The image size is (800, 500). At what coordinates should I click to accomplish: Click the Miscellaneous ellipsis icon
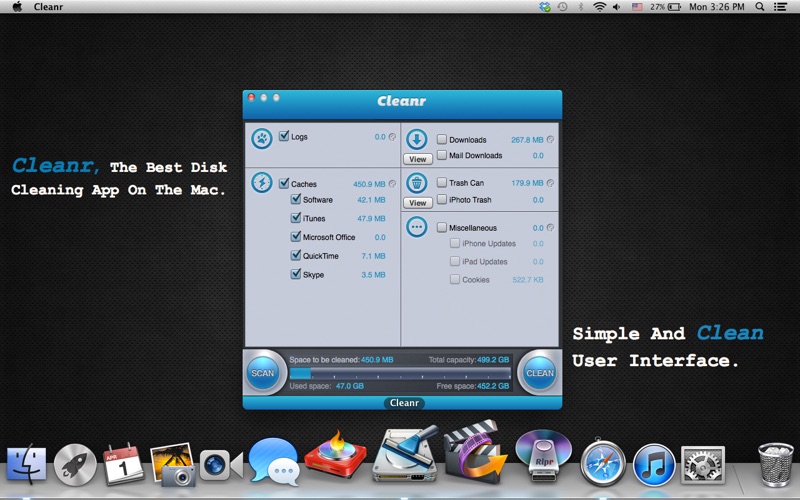click(417, 227)
